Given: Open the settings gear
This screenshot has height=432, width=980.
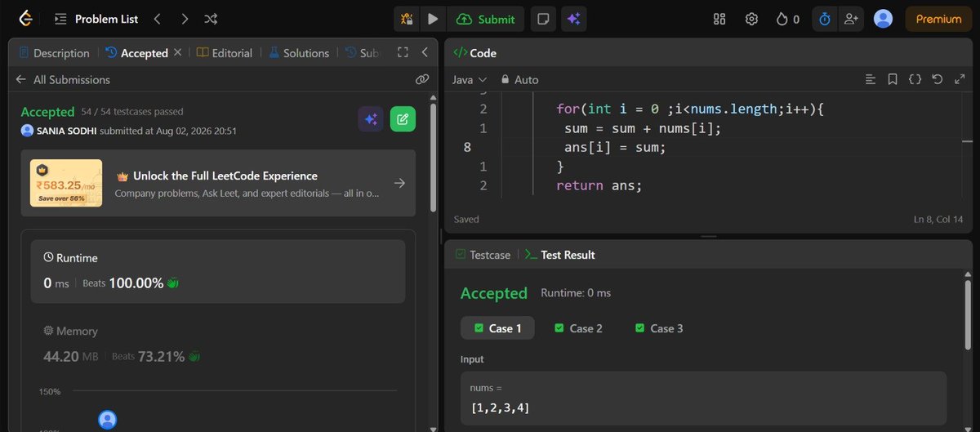Looking at the screenshot, I should click(x=751, y=19).
